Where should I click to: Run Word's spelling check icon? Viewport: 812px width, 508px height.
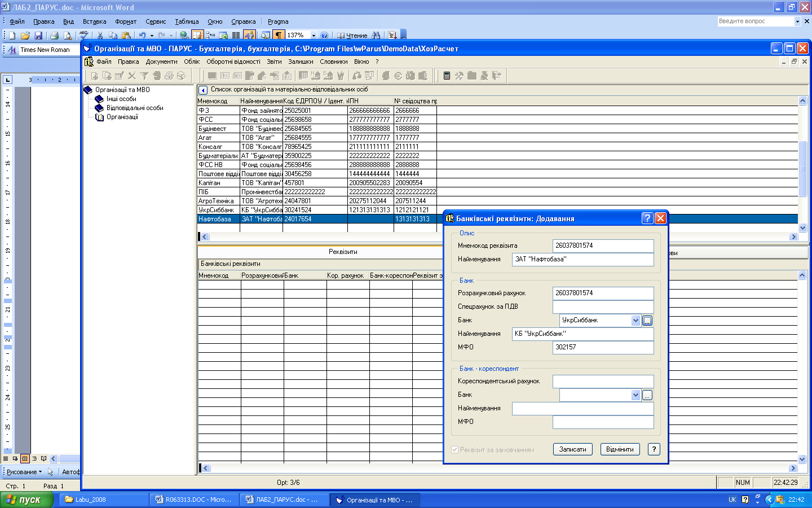tap(84, 35)
